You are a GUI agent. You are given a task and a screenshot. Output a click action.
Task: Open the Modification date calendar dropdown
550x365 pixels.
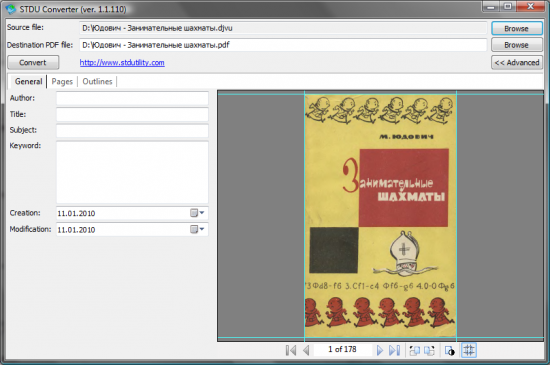click(197, 229)
